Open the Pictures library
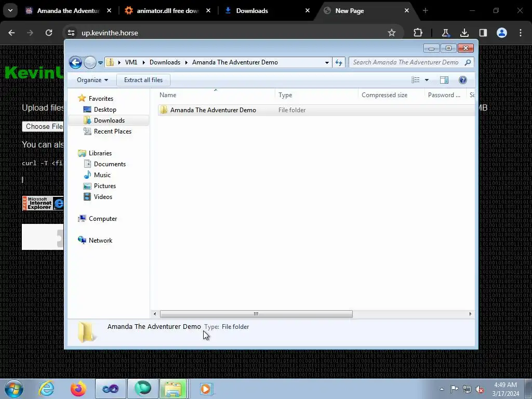This screenshot has height=399, width=532. (105, 186)
